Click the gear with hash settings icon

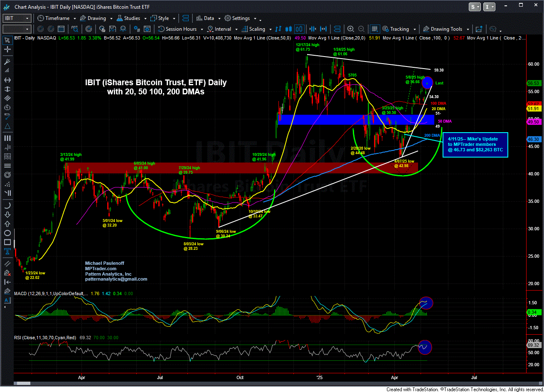pos(136,29)
